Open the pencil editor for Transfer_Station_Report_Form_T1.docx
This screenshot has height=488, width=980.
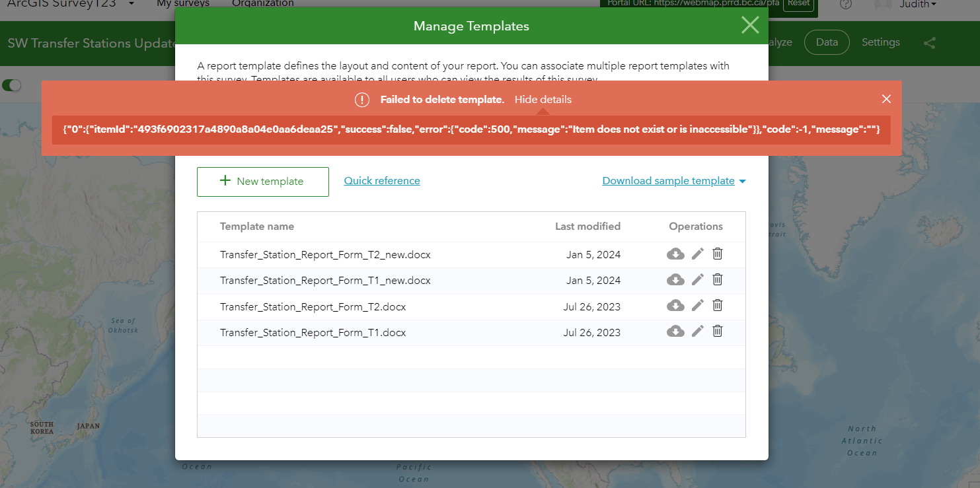click(x=698, y=331)
